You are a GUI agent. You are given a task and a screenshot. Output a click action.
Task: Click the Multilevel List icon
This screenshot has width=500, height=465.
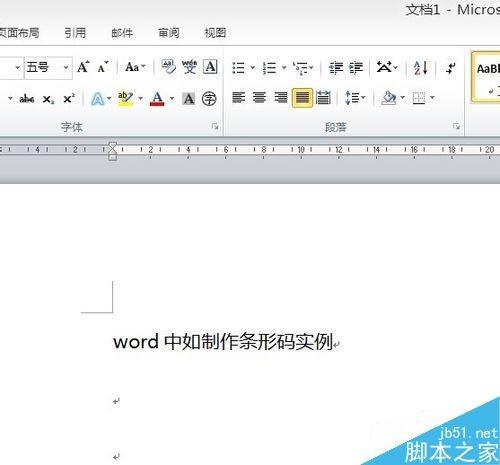click(x=301, y=68)
